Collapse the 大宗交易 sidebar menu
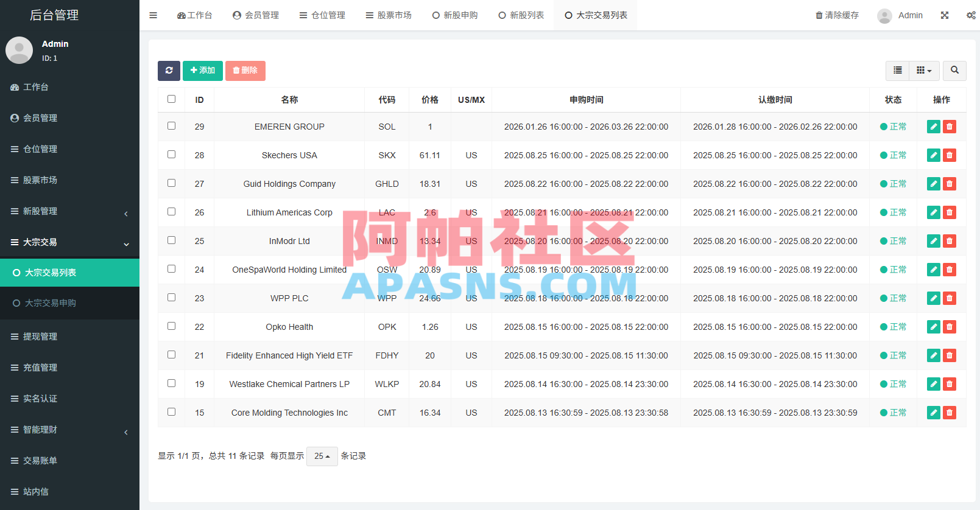Screen dimensions: 980x510 pyautogui.click(x=69, y=242)
